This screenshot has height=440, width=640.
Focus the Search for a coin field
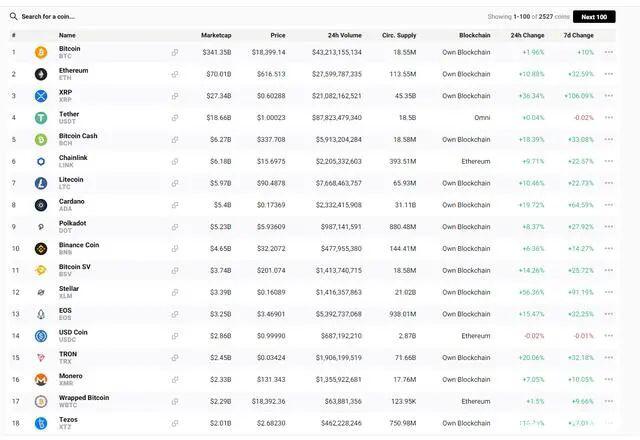coord(48,17)
